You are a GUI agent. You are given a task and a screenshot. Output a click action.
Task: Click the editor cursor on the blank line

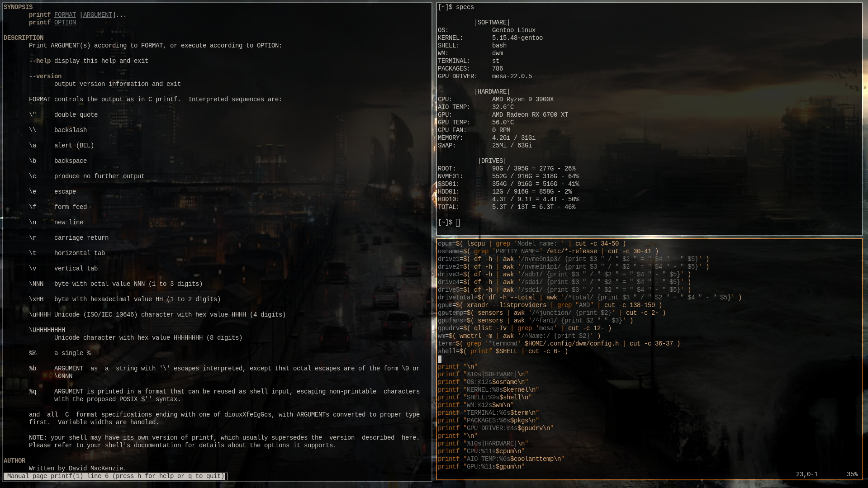click(440, 359)
